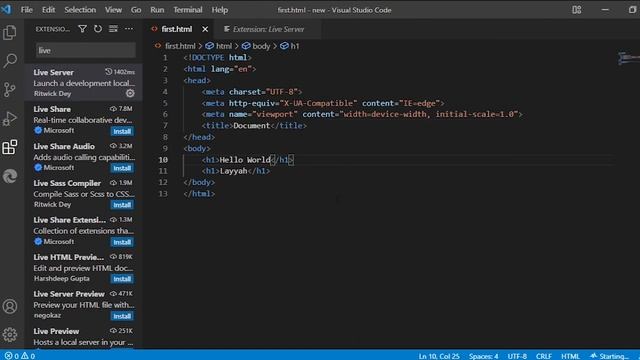Image resolution: width=640 pixels, height=360 pixels.
Task: Click the title Document code line
Action: coord(254,126)
